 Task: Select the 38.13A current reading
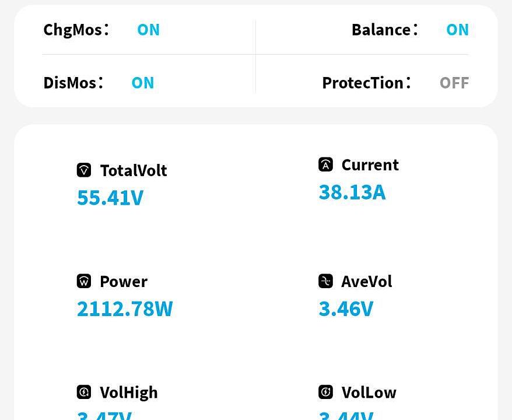pyautogui.click(x=352, y=192)
